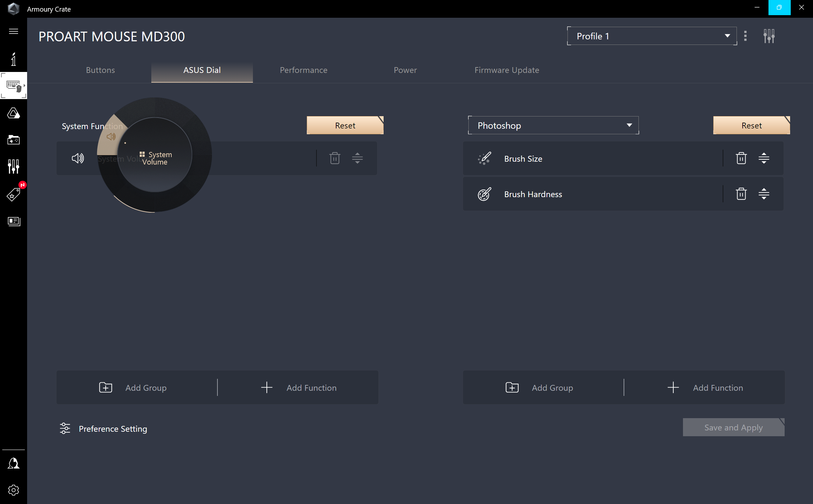The width and height of the screenshot is (813, 504).
Task: Click the Brush Hardness icon
Action: [x=484, y=194]
